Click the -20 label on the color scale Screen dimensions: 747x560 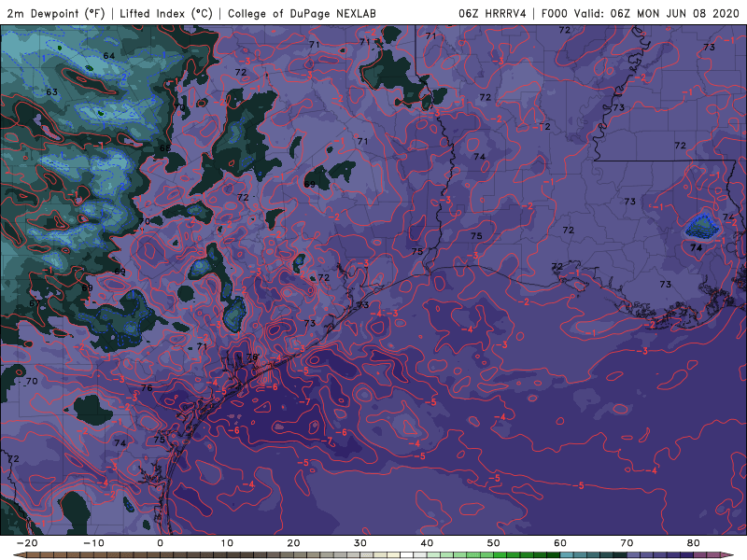[x=27, y=543]
